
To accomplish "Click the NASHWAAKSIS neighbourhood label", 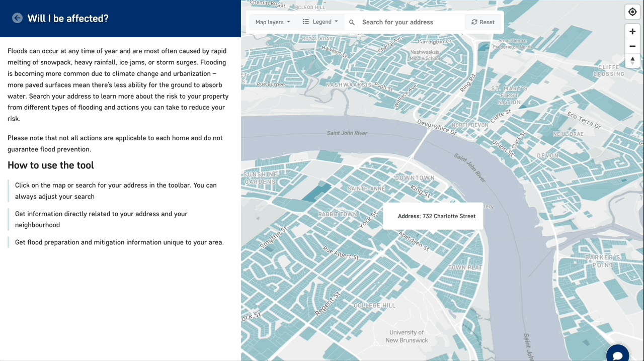I will (348, 85).
